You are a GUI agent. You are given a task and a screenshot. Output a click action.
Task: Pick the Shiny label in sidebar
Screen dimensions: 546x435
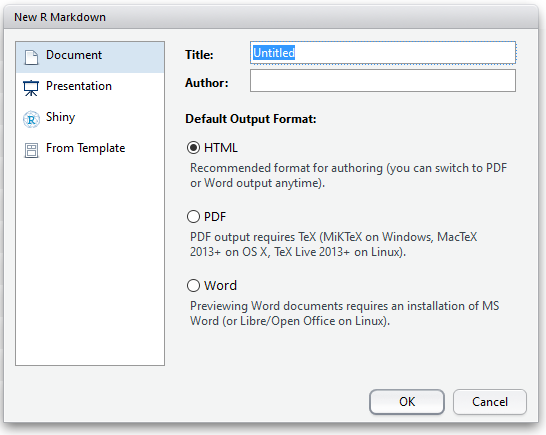pos(61,117)
